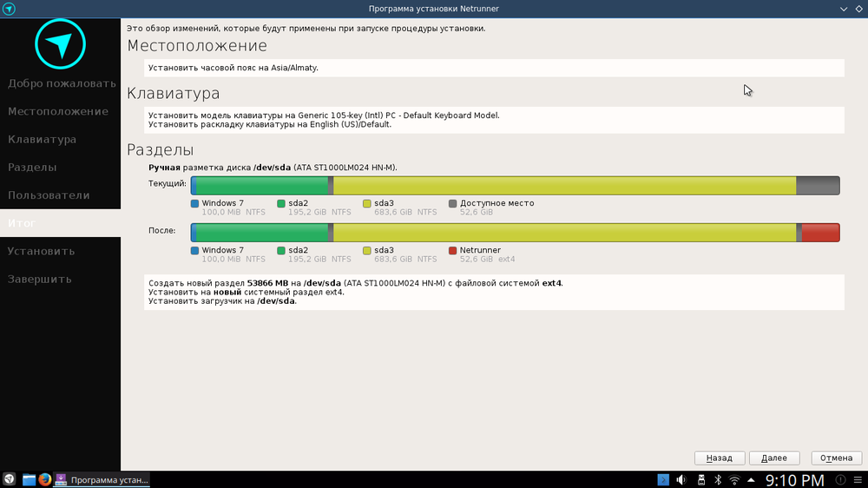The image size is (868, 488).
Task: Open the Netrunner application launcher menu
Action: coord(9,479)
